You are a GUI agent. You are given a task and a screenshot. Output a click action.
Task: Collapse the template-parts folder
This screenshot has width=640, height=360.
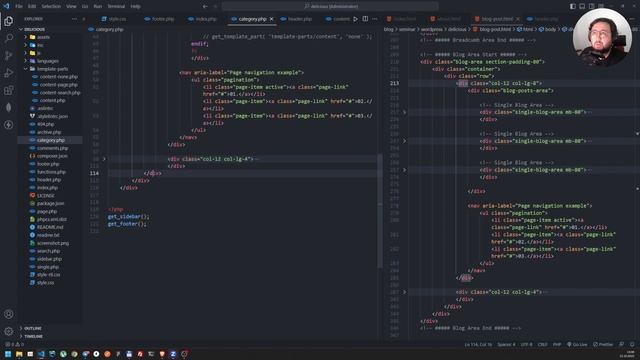click(52, 69)
